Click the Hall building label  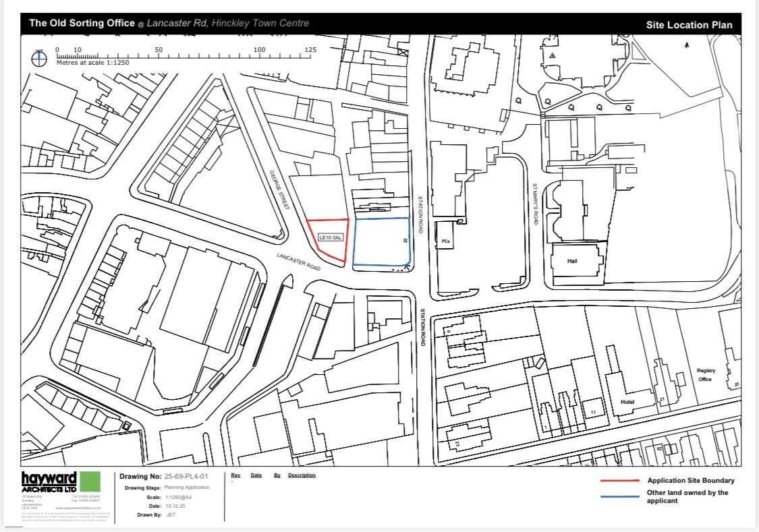(x=572, y=261)
